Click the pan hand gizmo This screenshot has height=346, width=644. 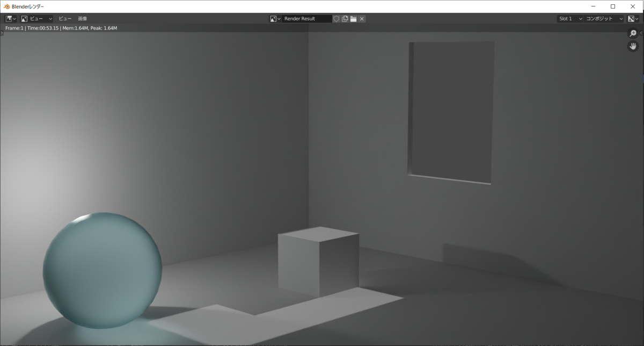633,46
